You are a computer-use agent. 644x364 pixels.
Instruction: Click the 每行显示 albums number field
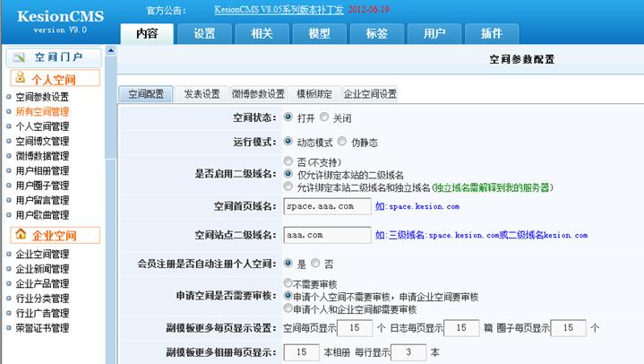408,352
